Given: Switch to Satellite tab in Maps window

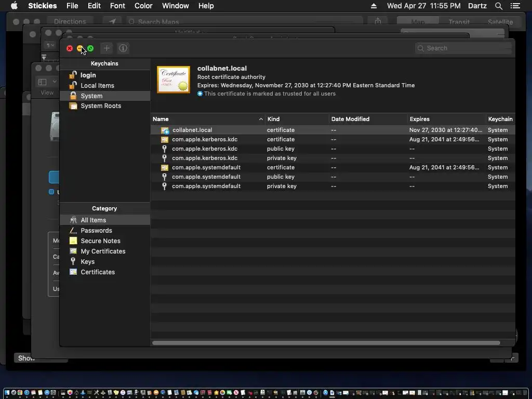Looking at the screenshot, I should (x=500, y=22).
